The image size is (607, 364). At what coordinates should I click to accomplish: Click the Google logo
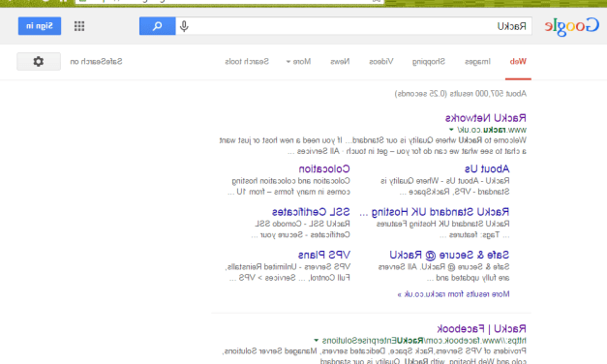coord(572,26)
